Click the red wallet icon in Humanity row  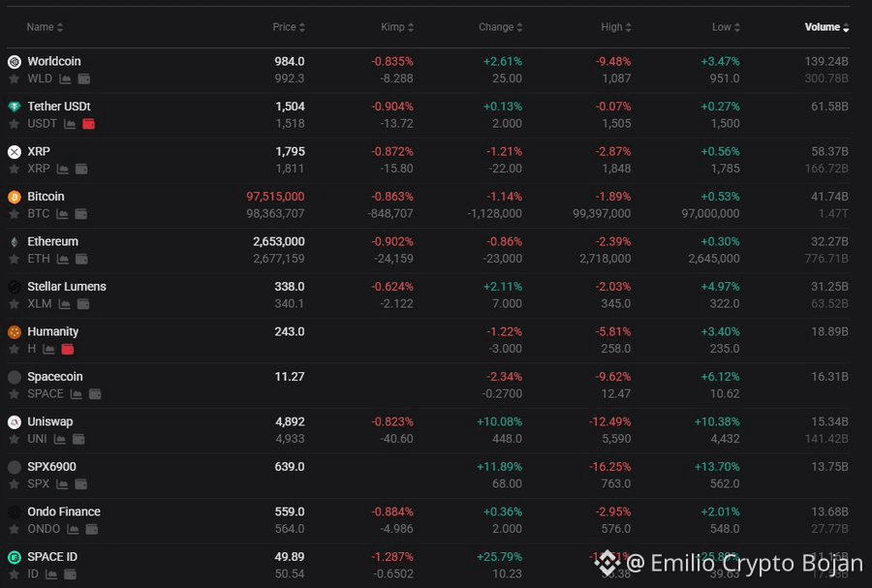click(67, 349)
